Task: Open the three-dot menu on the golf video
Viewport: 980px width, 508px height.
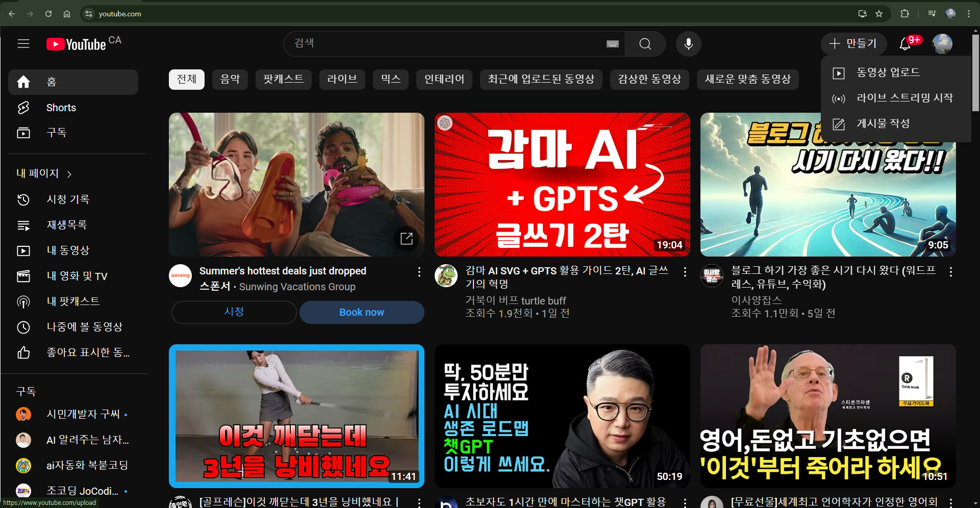Action: tap(419, 502)
